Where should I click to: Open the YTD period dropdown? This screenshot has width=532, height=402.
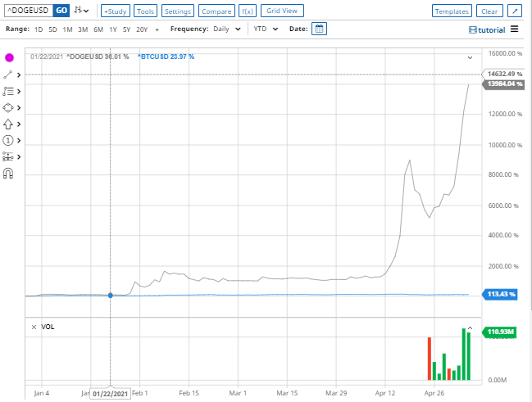point(266,29)
